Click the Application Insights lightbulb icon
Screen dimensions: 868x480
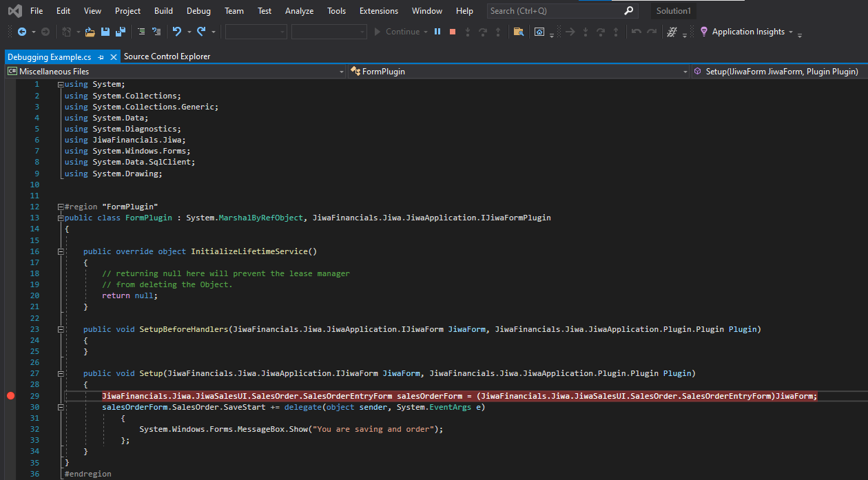703,32
